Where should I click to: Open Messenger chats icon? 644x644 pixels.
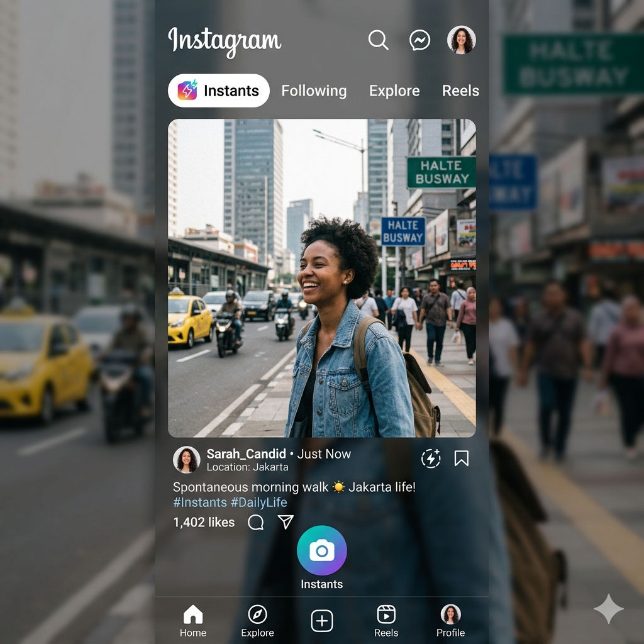419,40
